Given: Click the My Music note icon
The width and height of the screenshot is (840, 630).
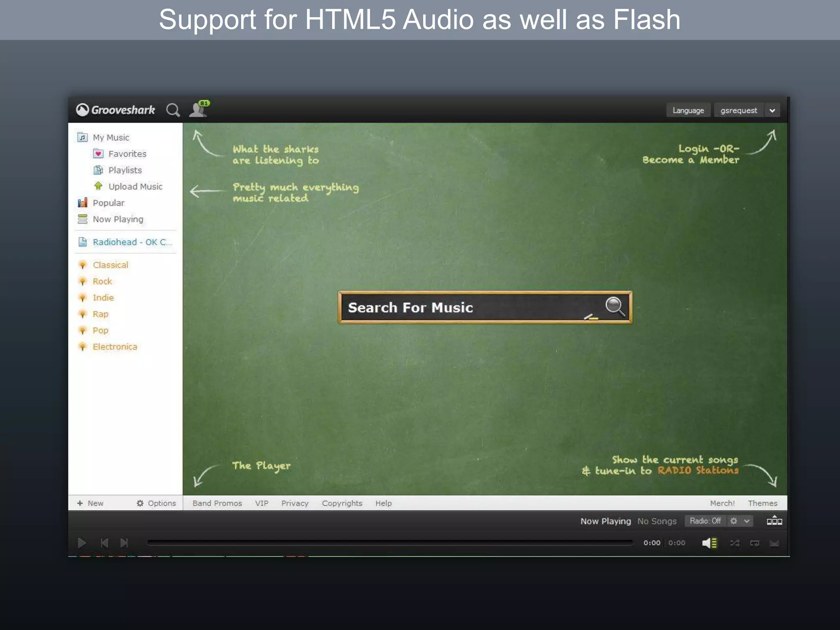Looking at the screenshot, I should click(82, 137).
